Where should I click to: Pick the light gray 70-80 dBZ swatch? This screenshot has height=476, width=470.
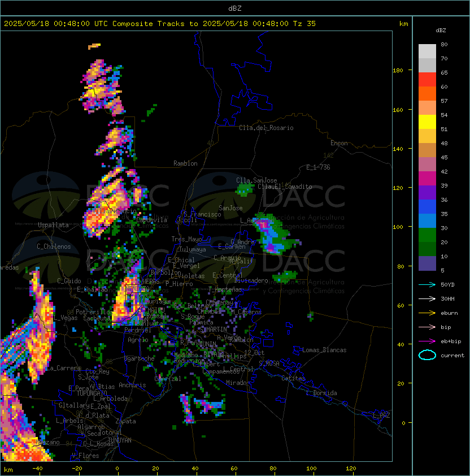[x=427, y=51]
